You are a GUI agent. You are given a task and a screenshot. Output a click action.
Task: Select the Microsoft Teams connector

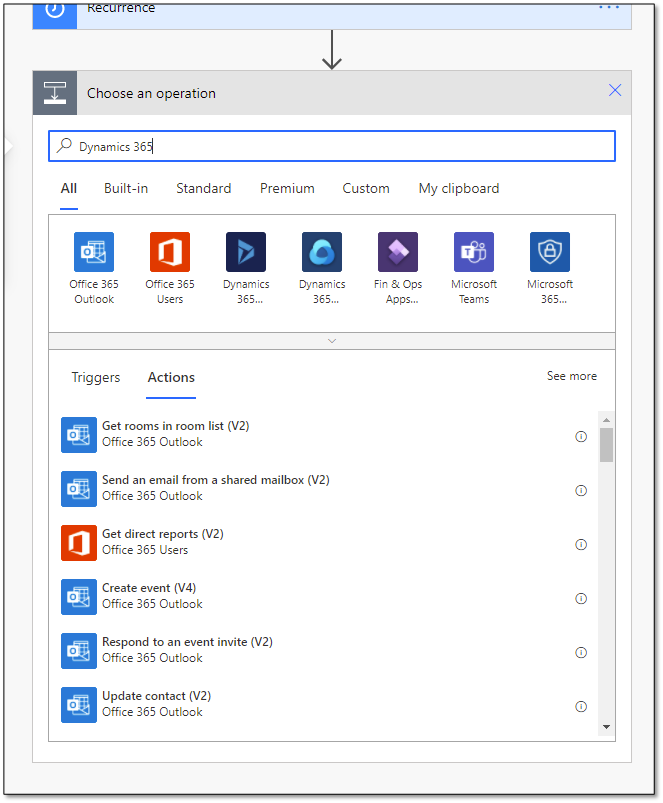point(474,251)
